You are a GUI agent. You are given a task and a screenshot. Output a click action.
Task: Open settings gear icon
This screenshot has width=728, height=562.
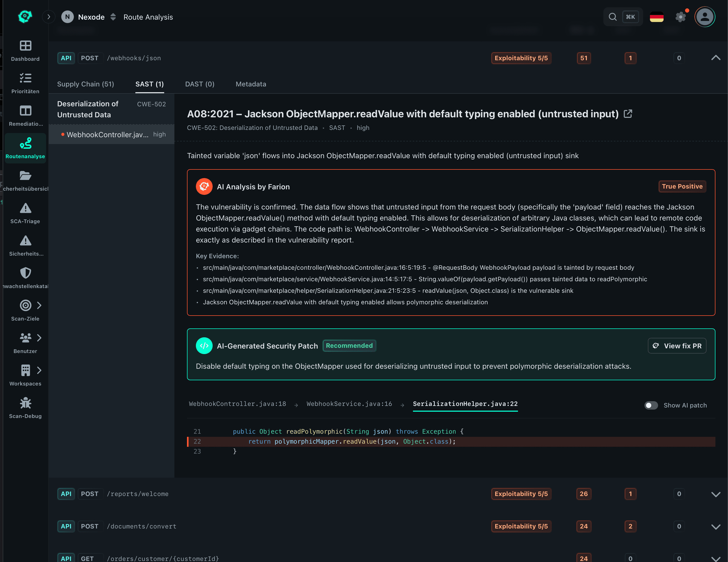click(680, 17)
